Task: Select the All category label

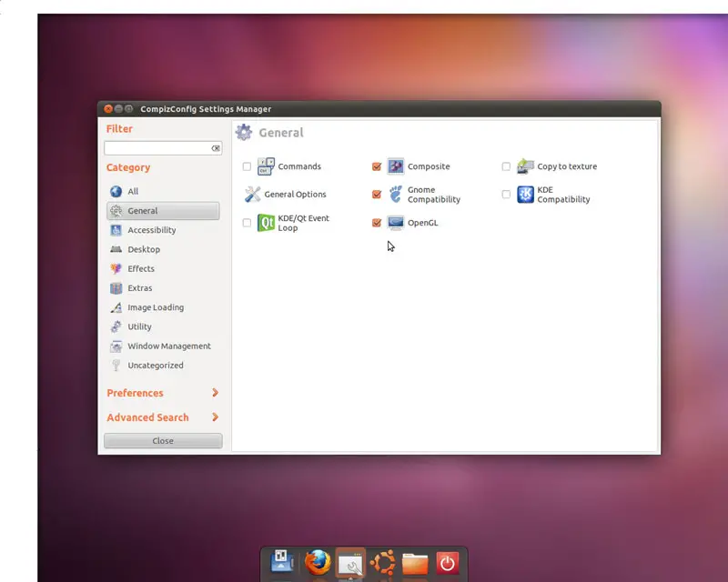Action: click(x=133, y=191)
